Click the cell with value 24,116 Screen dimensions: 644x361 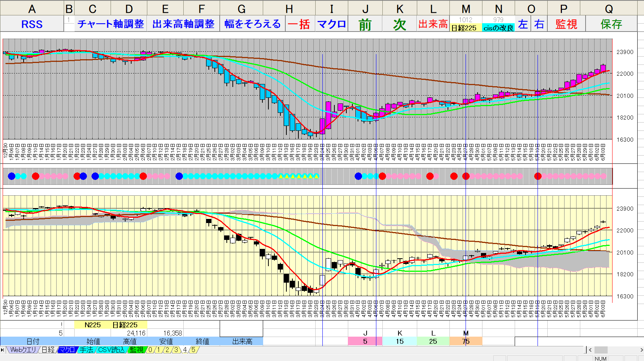pos(129,333)
